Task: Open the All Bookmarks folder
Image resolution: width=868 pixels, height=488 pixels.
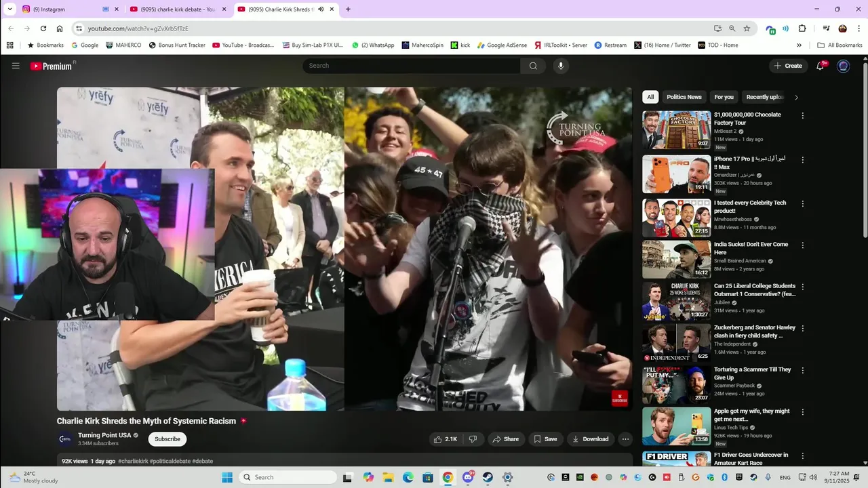Action: click(x=840, y=45)
